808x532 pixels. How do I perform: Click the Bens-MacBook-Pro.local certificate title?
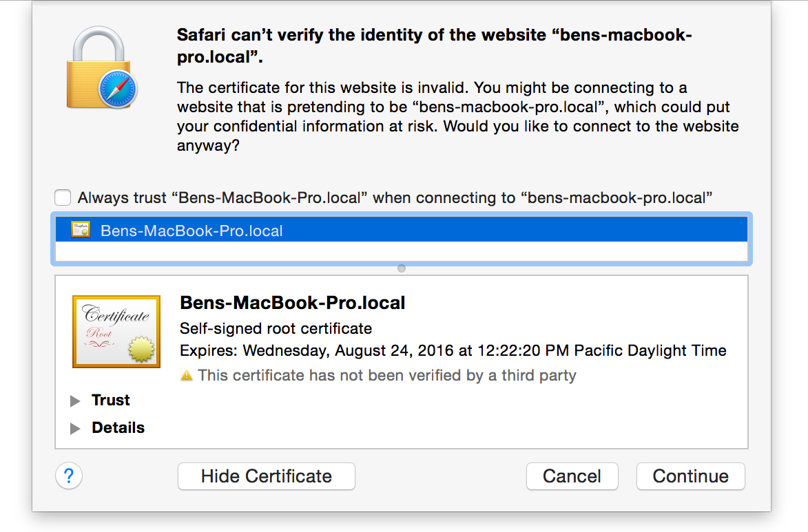tap(293, 303)
